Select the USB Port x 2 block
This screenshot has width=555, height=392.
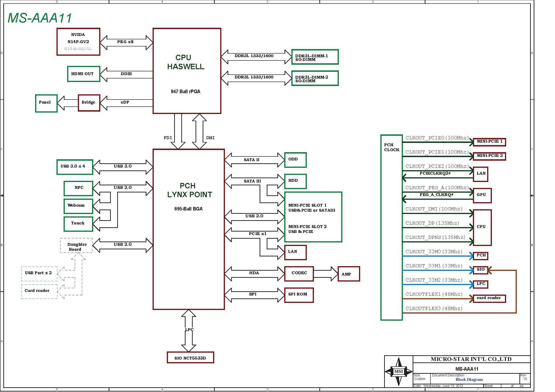39,274
